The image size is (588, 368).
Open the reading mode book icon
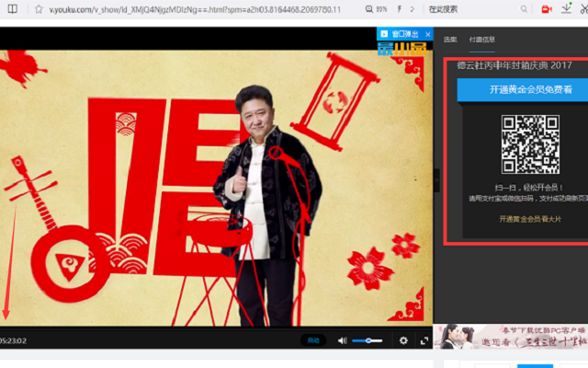(12, 9)
